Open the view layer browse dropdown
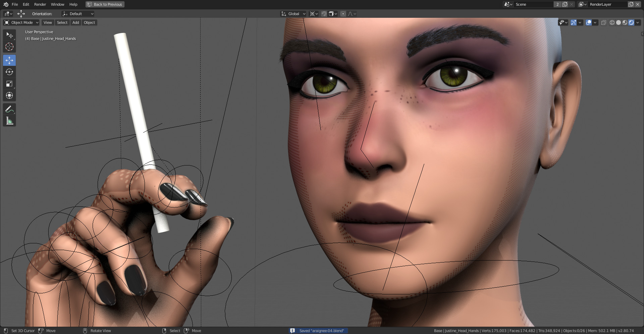Image resolution: width=644 pixels, height=334 pixels. coord(583,4)
